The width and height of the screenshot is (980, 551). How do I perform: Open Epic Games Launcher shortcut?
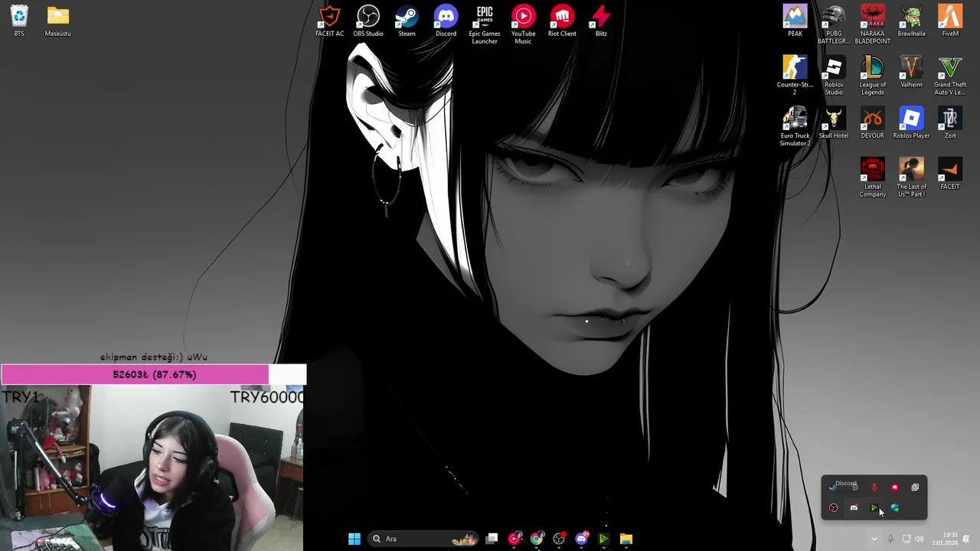coord(485,24)
